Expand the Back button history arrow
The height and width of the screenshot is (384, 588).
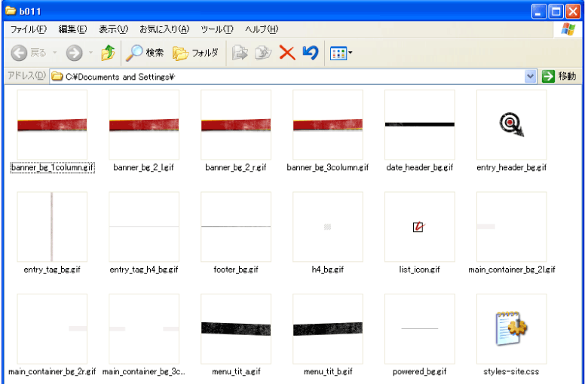pyautogui.click(x=55, y=53)
